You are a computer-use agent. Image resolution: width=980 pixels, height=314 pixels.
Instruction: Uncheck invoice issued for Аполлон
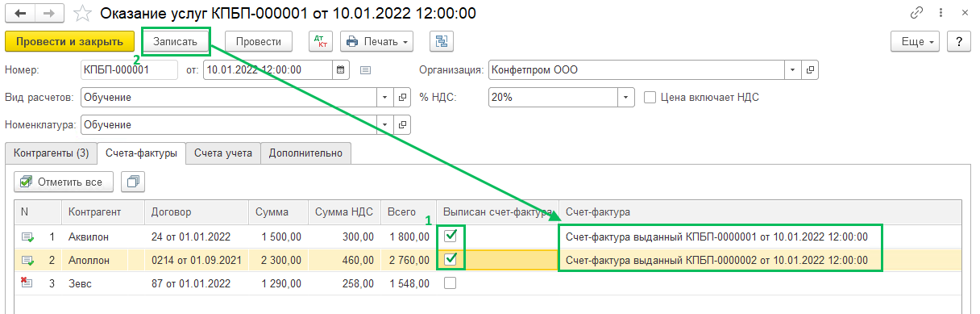click(451, 259)
